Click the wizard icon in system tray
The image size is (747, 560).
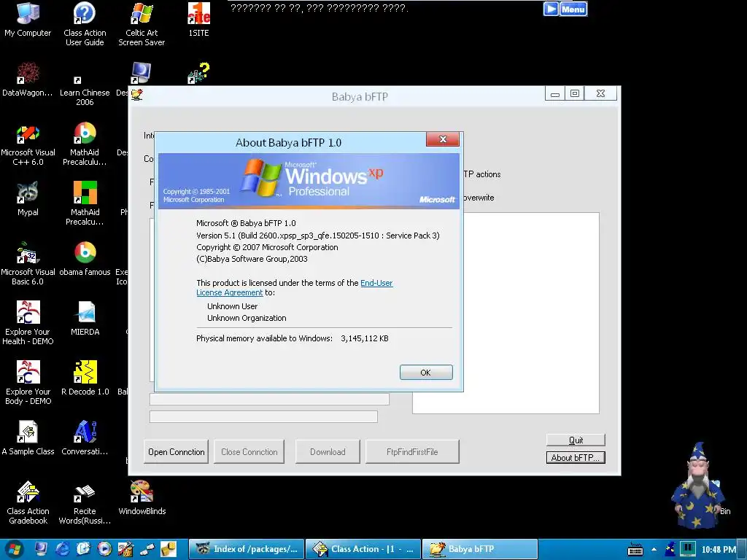(671, 549)
